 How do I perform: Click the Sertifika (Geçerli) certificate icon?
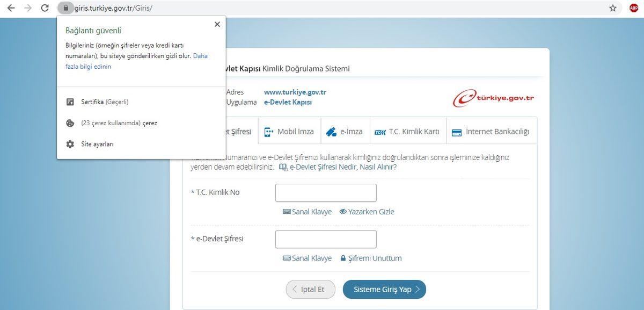pos(70,102)
